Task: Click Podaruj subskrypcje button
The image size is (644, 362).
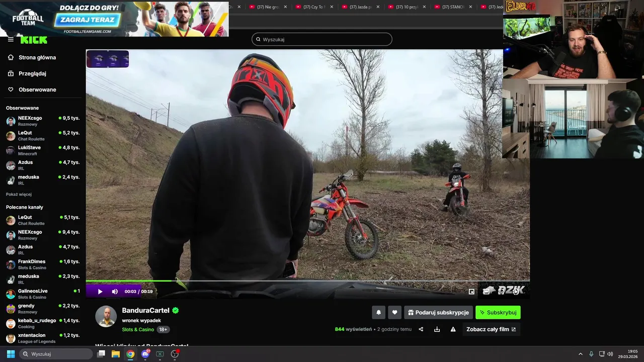Action: [x=438, y=312]
